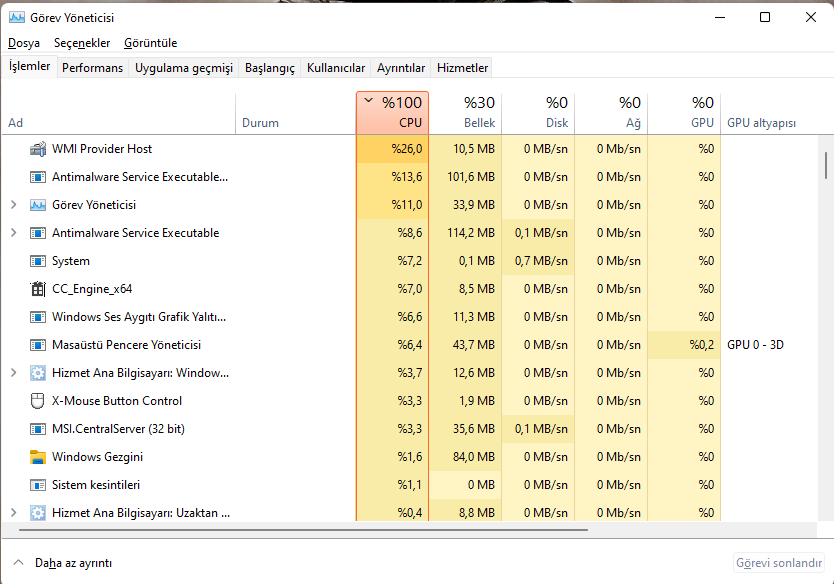Switch to the Hizmetler tab
This screenshot has height=584, width=834.
coord(462,68)
